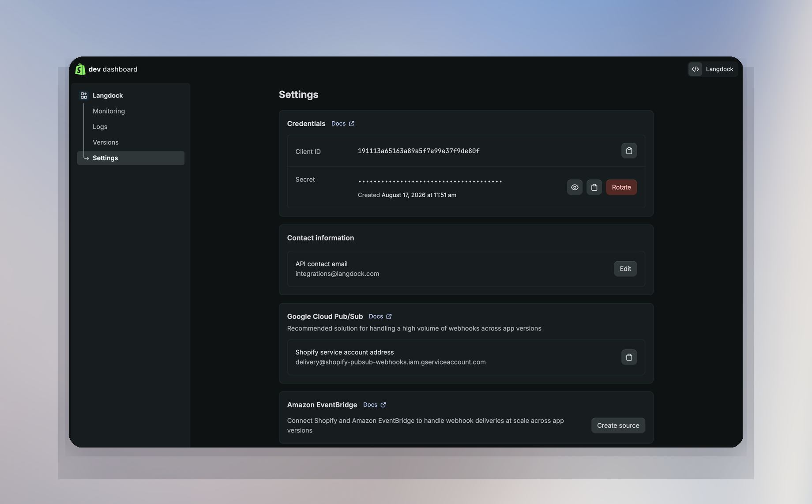
Task: Copy the Shopify service account address
Action: click(629, 357)
